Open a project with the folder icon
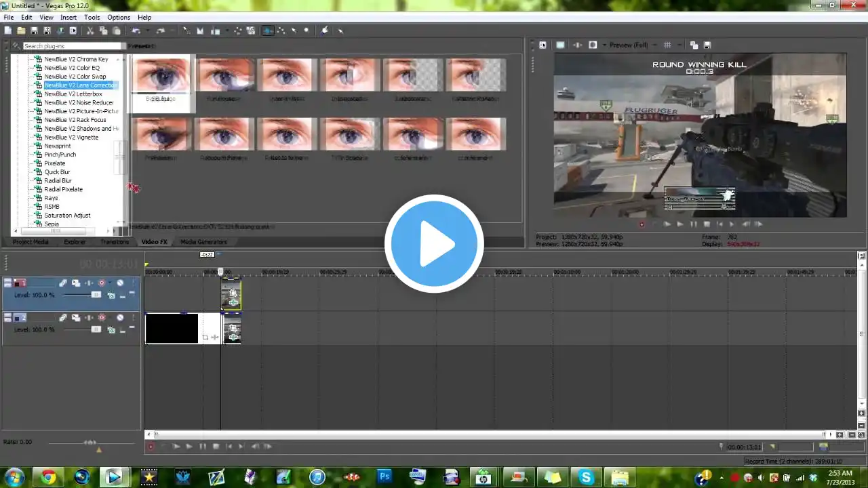Viewport: 868px width, 488px height. coord(21,30)
